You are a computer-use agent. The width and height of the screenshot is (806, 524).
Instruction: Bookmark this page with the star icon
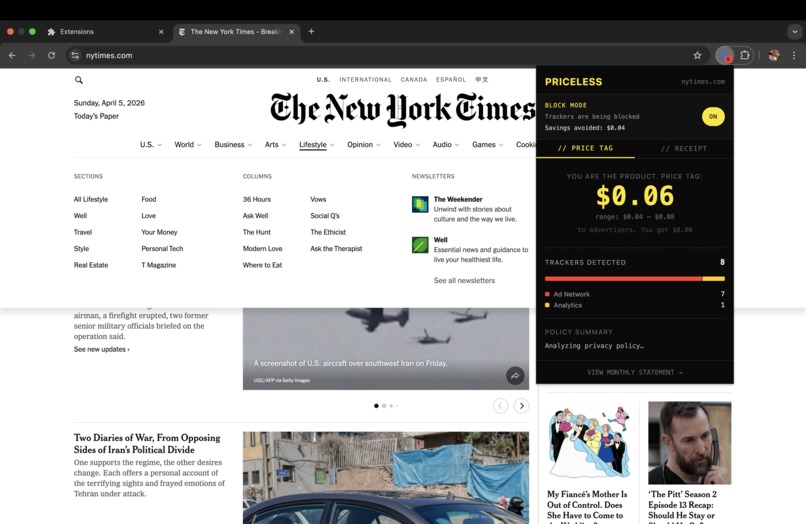point(697,55)
